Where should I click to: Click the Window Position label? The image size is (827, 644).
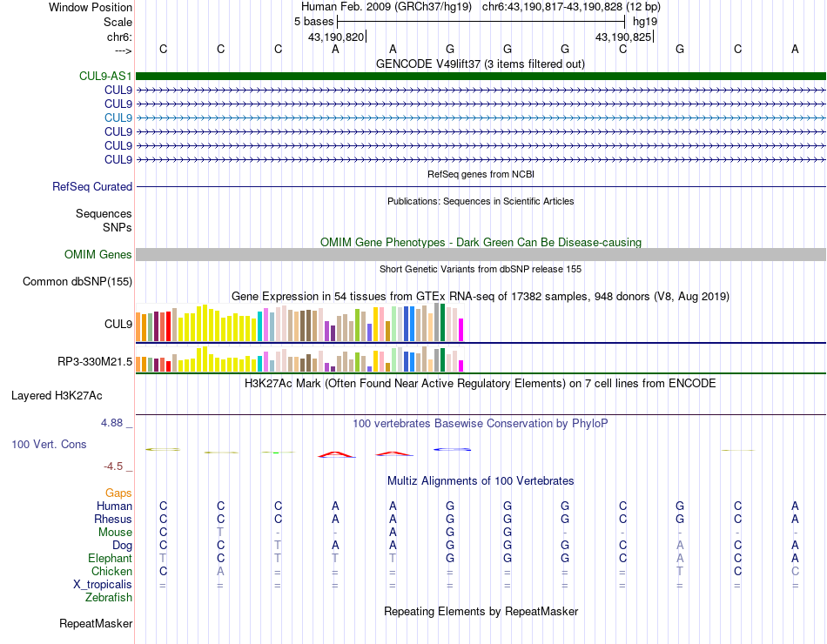(91, 7)
